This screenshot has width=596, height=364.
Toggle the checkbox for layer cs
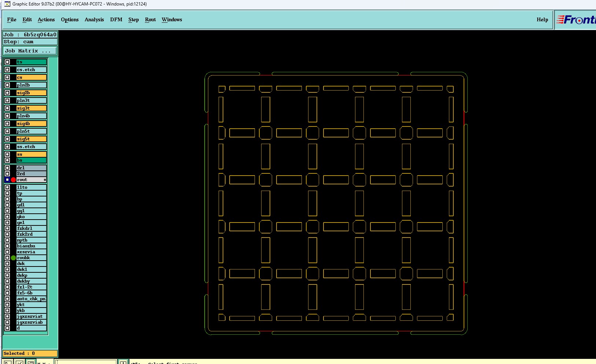[x=7, y=77]
